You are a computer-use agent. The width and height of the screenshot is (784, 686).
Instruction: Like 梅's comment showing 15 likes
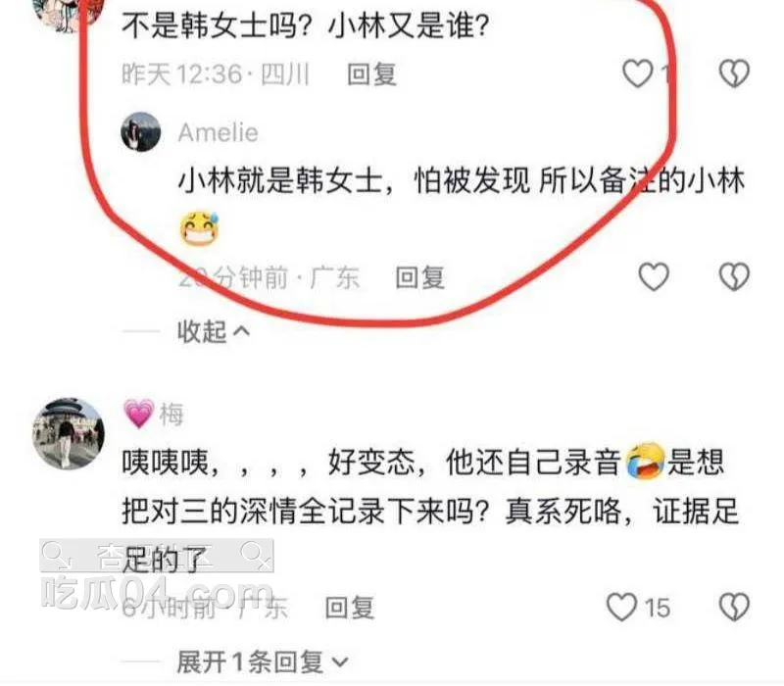pos(622,607)
